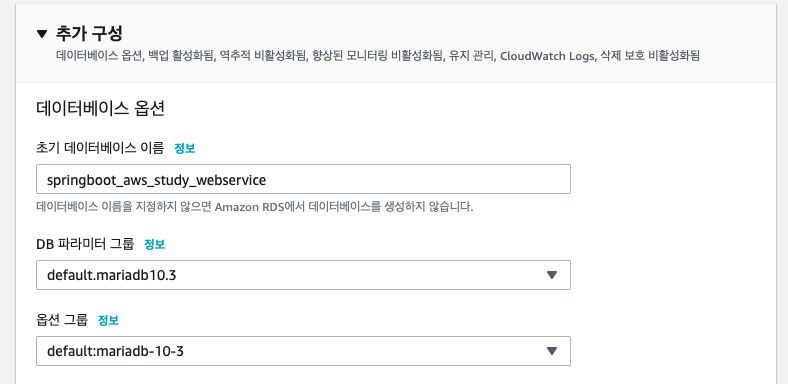Select the default.mariadb10.3 value text
788x384 pixels.
[x=111, y=275]
